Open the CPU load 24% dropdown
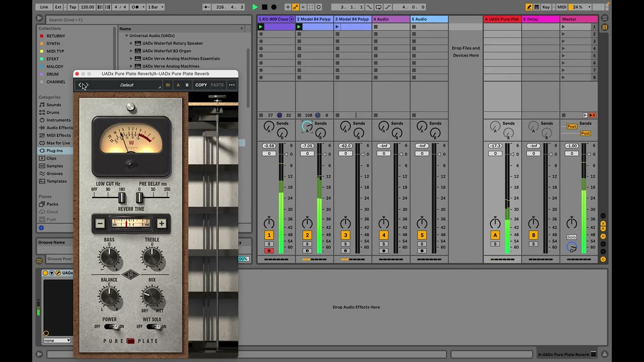 pos(581,7)
